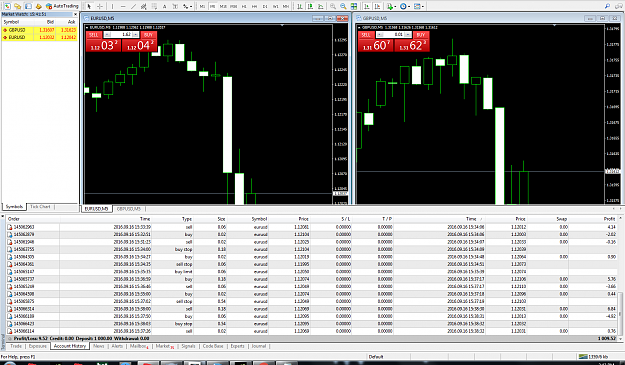Close the Market Watch panel

tap(75, 14)
